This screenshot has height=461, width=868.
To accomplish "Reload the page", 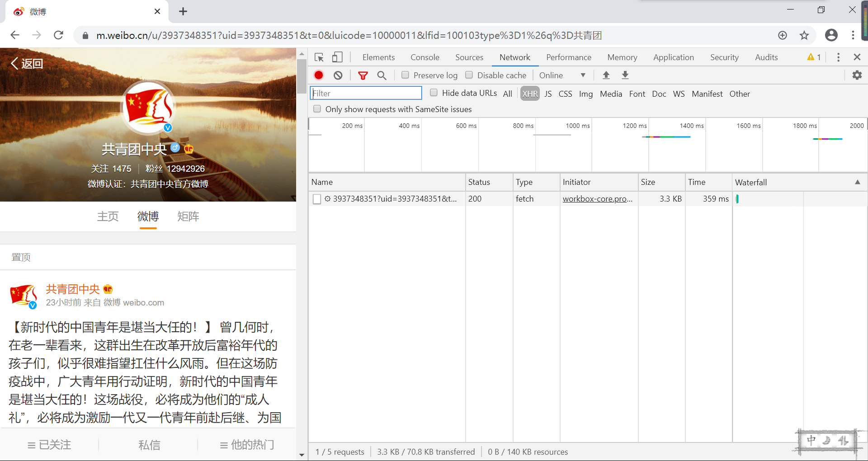I will (58, 35).
